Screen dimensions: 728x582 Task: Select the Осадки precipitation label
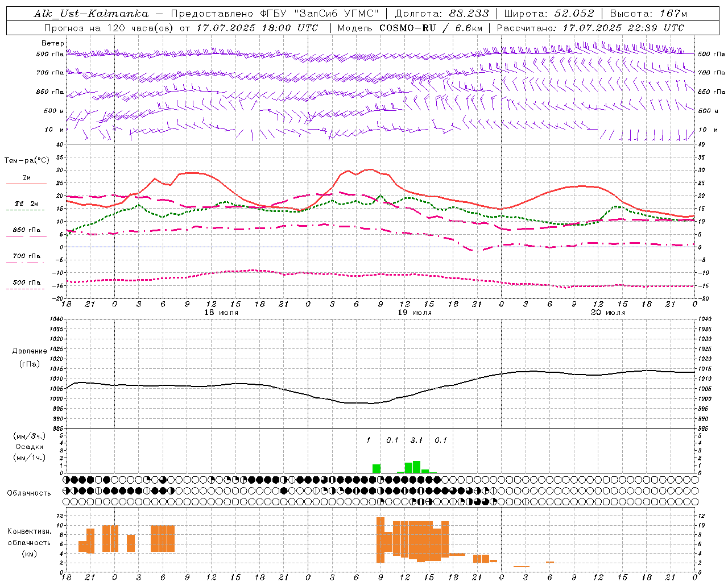pos(30,447)
